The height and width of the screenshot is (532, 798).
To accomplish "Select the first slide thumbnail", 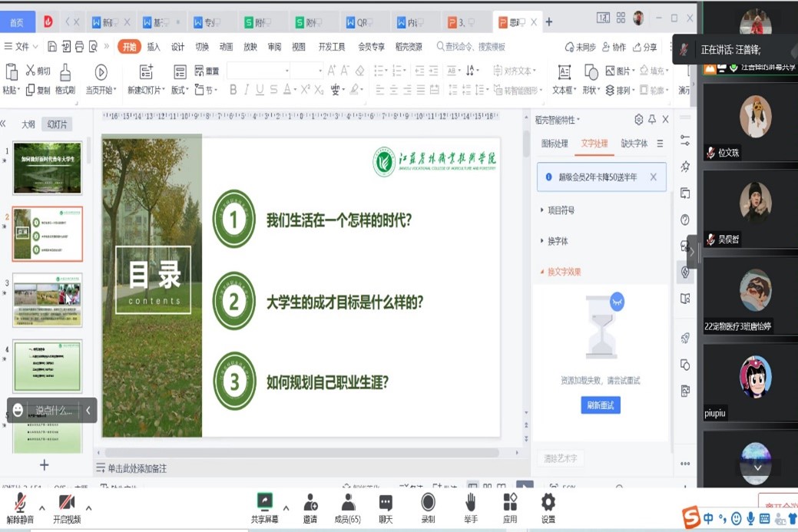I will [x=48, y=168].
